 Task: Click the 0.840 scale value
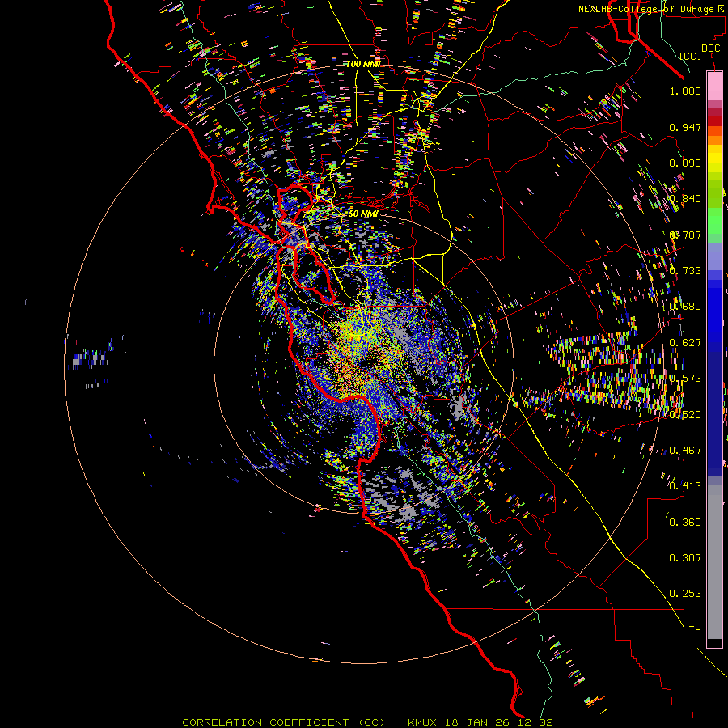click(685, 199)
